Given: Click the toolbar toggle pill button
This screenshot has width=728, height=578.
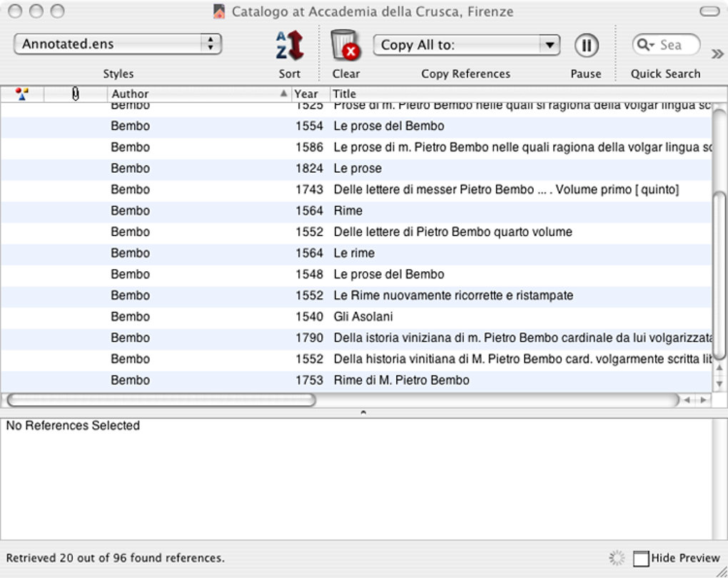Looking at the screenshot, I should pos(709,11).
